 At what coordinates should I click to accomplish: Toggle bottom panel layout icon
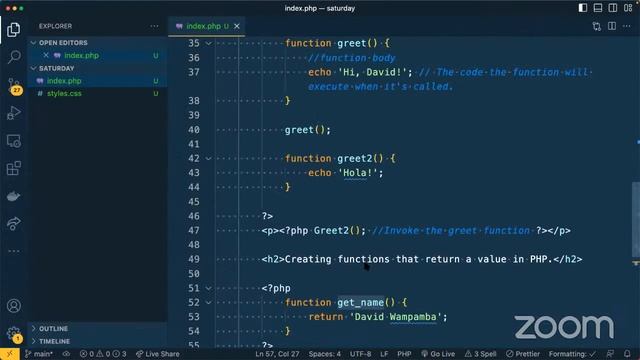[598, 8]
